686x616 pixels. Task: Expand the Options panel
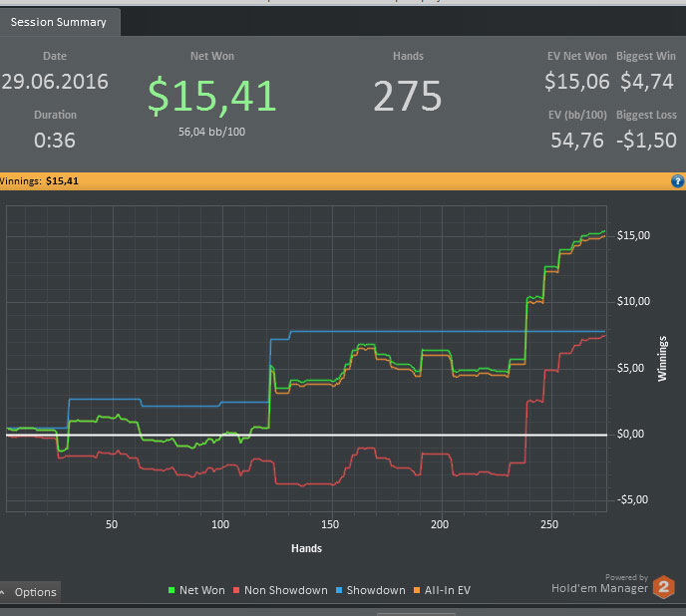(30, 592)
